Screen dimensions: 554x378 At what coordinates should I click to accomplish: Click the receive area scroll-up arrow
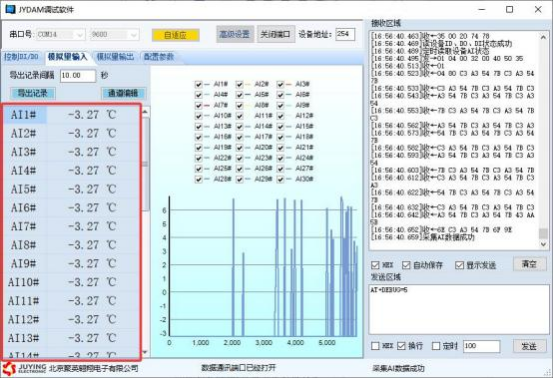click(x=543, y=37)
